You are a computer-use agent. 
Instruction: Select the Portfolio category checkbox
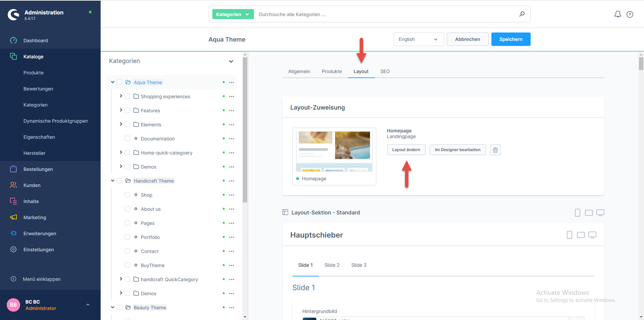(x=127, y=237)
